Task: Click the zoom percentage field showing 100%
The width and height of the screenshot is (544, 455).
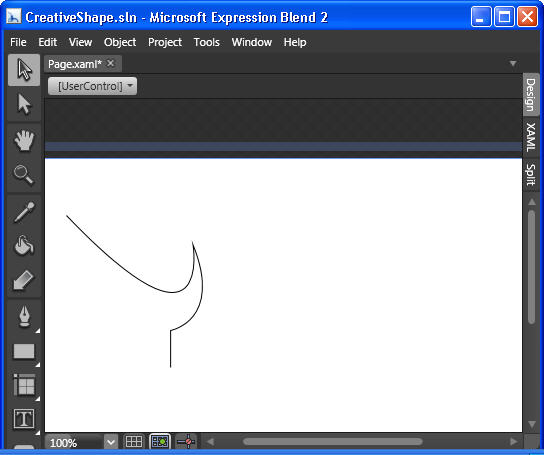Action: pos(75,443)
